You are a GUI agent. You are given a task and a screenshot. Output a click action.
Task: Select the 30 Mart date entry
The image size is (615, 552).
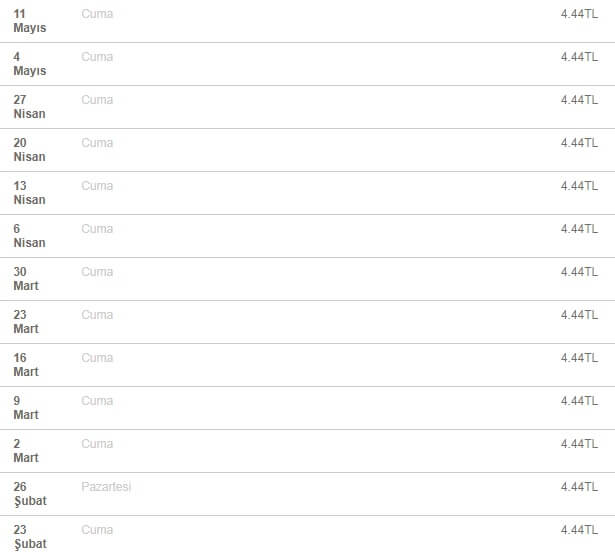[x=26, y=279]
